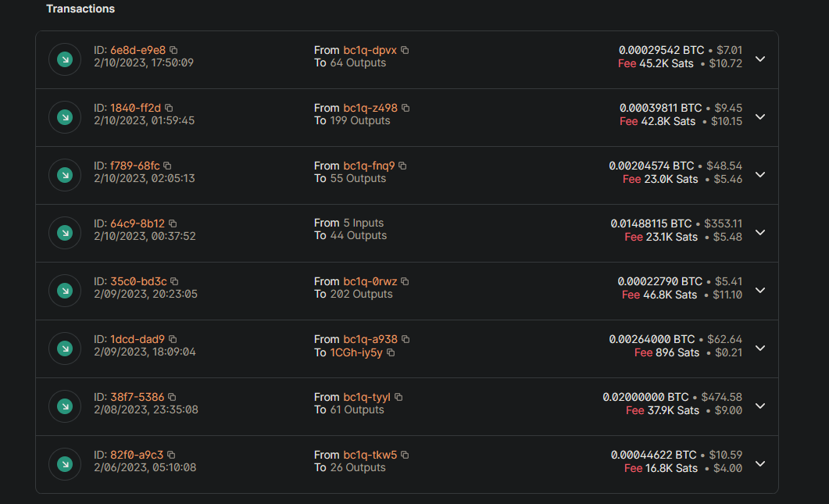
Task: Expand transaction 1dcd-dad9 with its chevron
Action: click(760, 348)
